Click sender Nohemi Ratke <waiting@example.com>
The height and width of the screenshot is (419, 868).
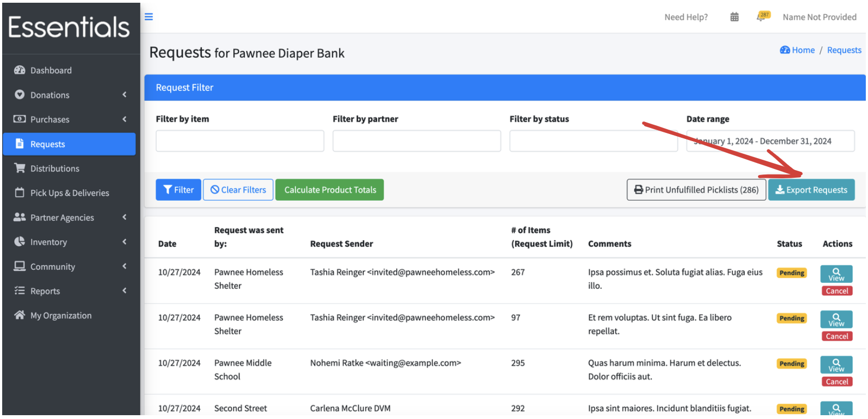(x=385, y=363)
